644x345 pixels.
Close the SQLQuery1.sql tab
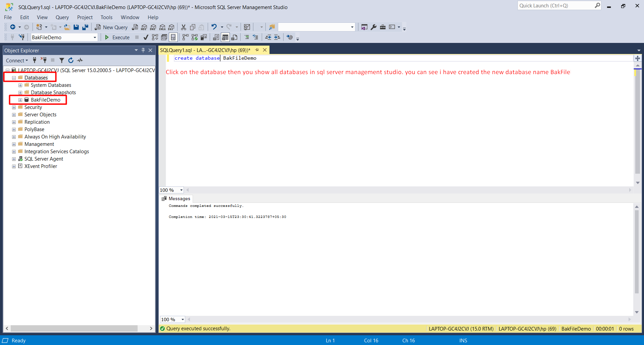coord(265,50)
